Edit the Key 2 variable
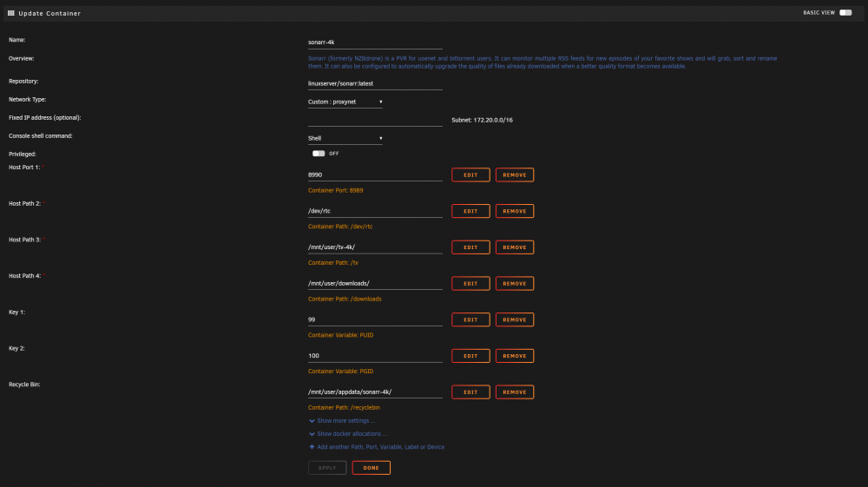The image size is (868, 487). pyautogui.click(x=470, y=356)
